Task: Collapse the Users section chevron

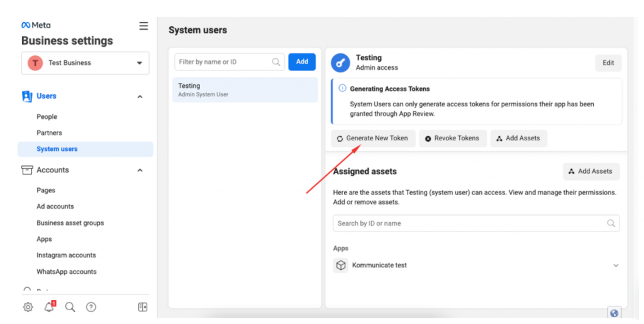Action: 140,96
